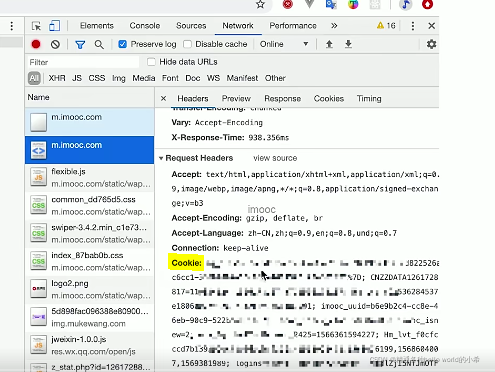
Task: Filter requests by Manifest
Action: (x=242, y=78)
